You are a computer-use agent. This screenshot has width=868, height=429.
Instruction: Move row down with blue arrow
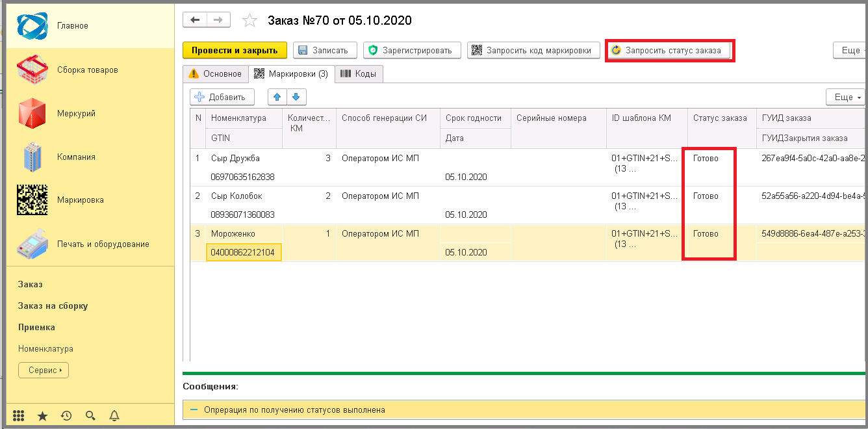click(x=296, y=97)
